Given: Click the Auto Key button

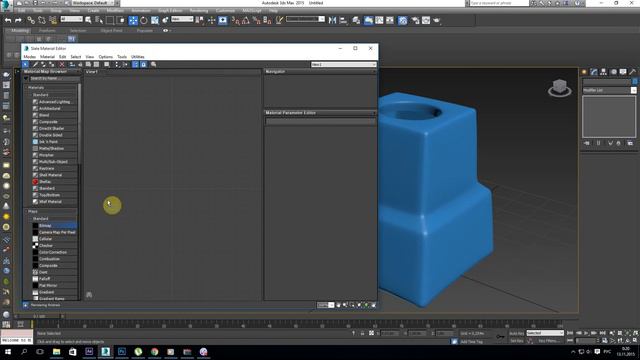Looking at the screenshot, I should click(x=516, y=333).
